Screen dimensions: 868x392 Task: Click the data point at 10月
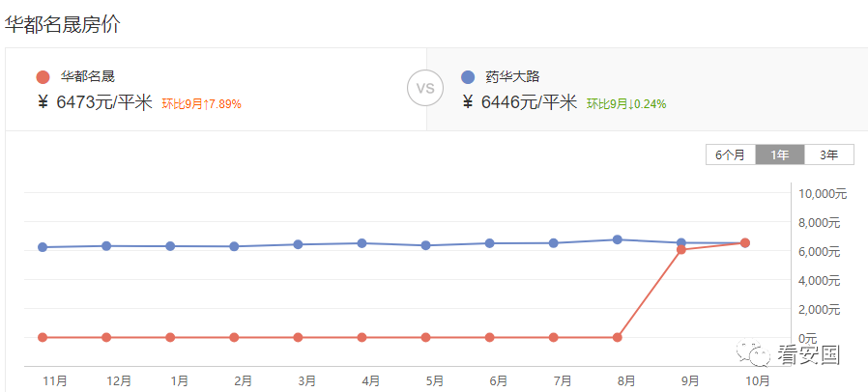[x=745, y=242]
